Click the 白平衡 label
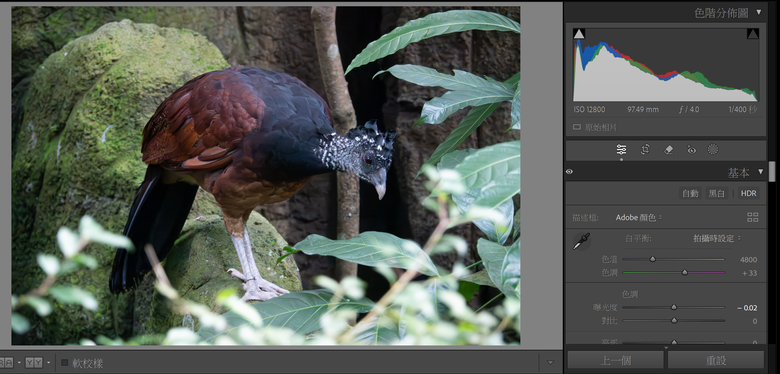This screenshot has height=374, width=780. [x=638, y=238]
